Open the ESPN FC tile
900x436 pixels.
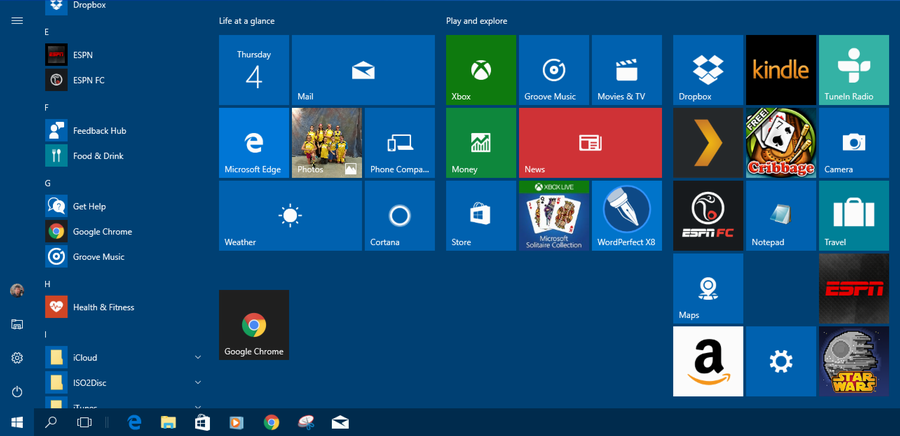(708, 216)
